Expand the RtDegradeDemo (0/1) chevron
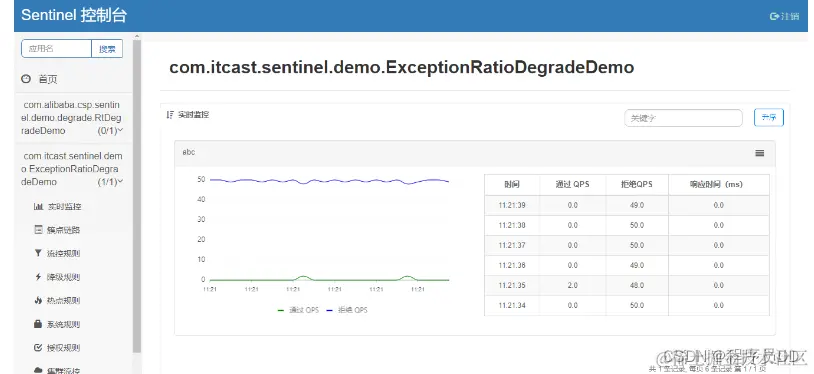Screen dimensions: 814x374 (120, 130)
